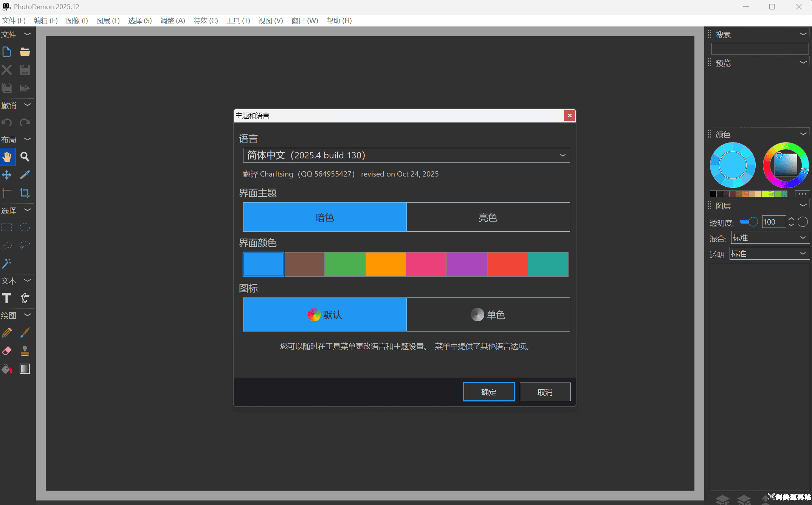Click the Close image X icon
Screen dimensions: 812x505
(7, 70)
